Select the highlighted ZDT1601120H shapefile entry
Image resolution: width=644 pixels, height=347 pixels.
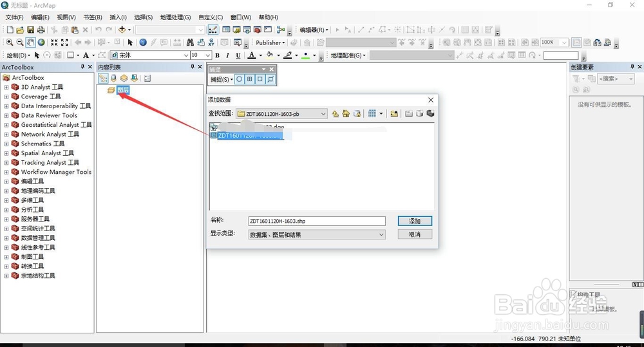point(250,135)
